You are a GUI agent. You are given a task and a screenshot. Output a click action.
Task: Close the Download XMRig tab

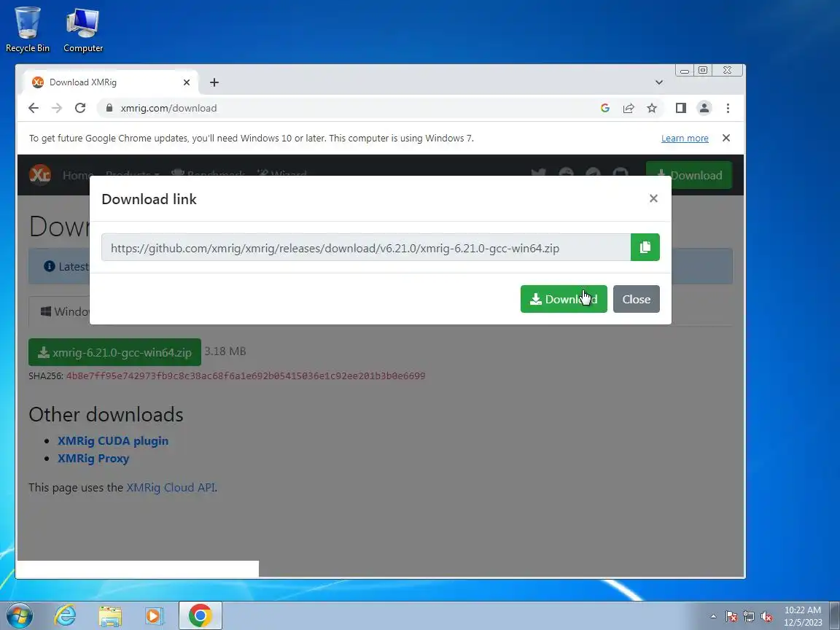click(x=187, y=82)
